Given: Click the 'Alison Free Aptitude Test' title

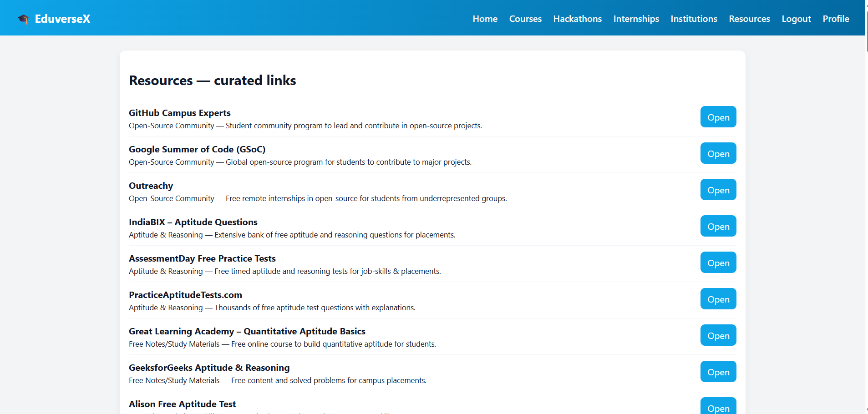Looking at the screenshot, I should (182, 404).
